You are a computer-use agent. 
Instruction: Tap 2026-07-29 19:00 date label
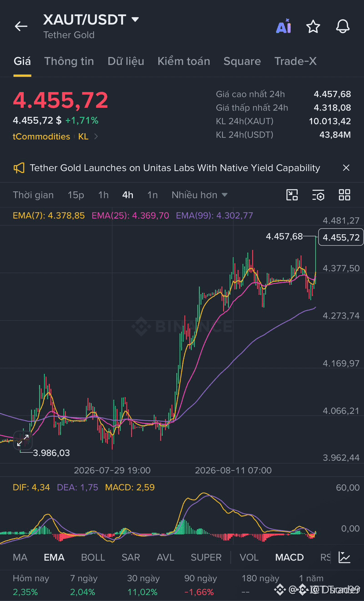(112, 470)
